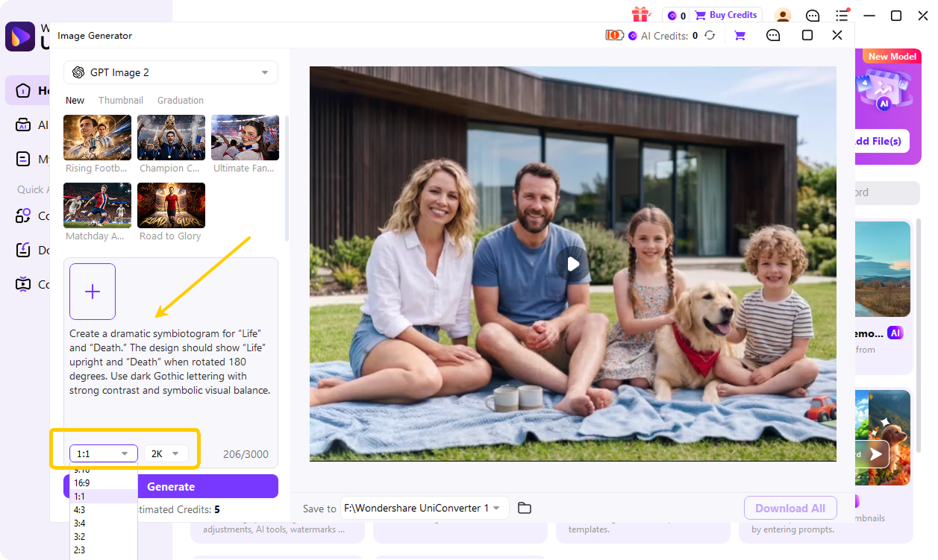Choose 3:4 from the ratio list
Screen dimensions: 938x560
pyautogui.click(x=104, y=523)
